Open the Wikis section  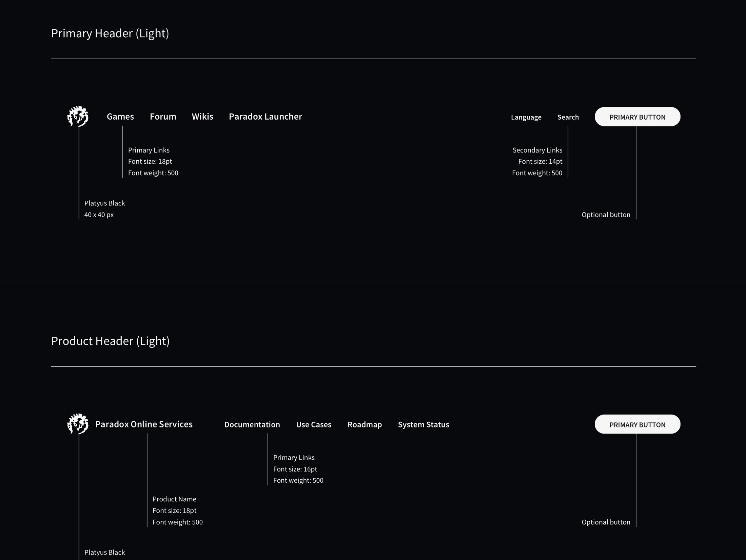pos(202,116)
